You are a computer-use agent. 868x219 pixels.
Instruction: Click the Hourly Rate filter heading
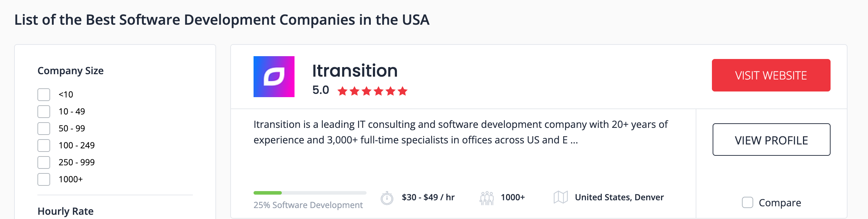[66, 211]
